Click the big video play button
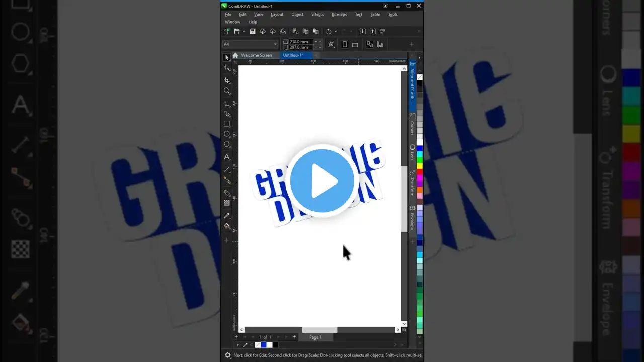644x362 pixels. click(322, 181)
